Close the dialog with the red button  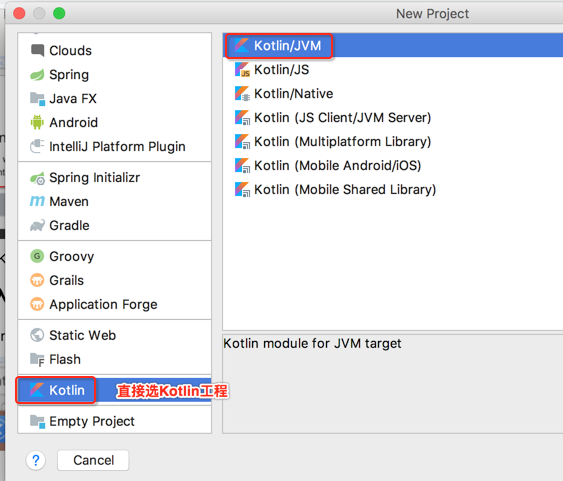19,13
